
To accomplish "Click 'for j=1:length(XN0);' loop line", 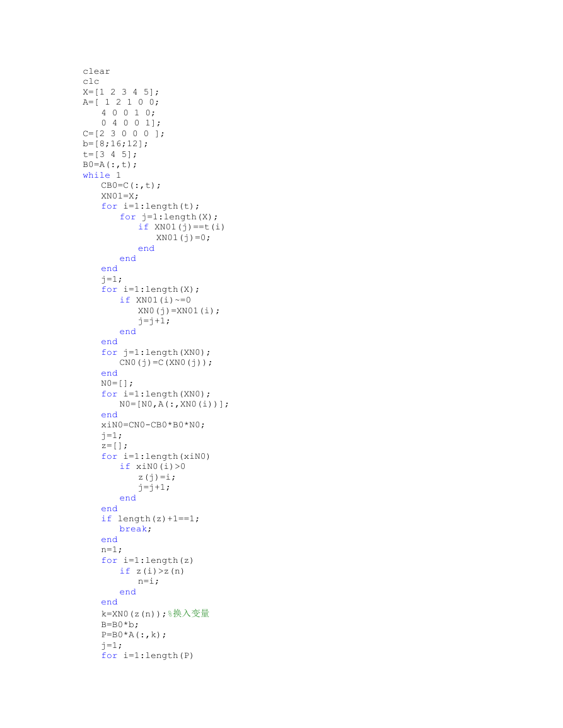I will (156, 352).
